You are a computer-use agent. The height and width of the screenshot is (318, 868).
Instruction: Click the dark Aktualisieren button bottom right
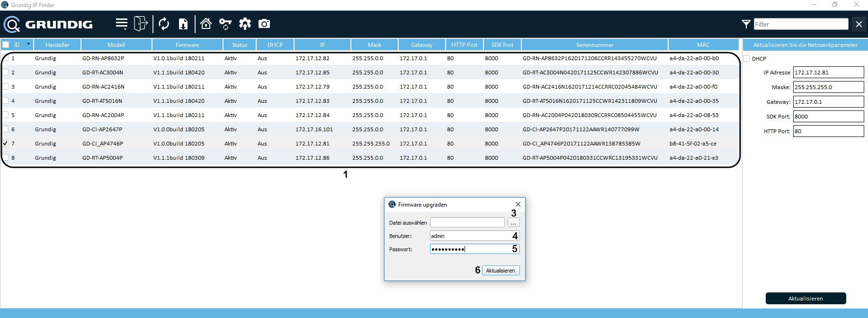[805, 298]
